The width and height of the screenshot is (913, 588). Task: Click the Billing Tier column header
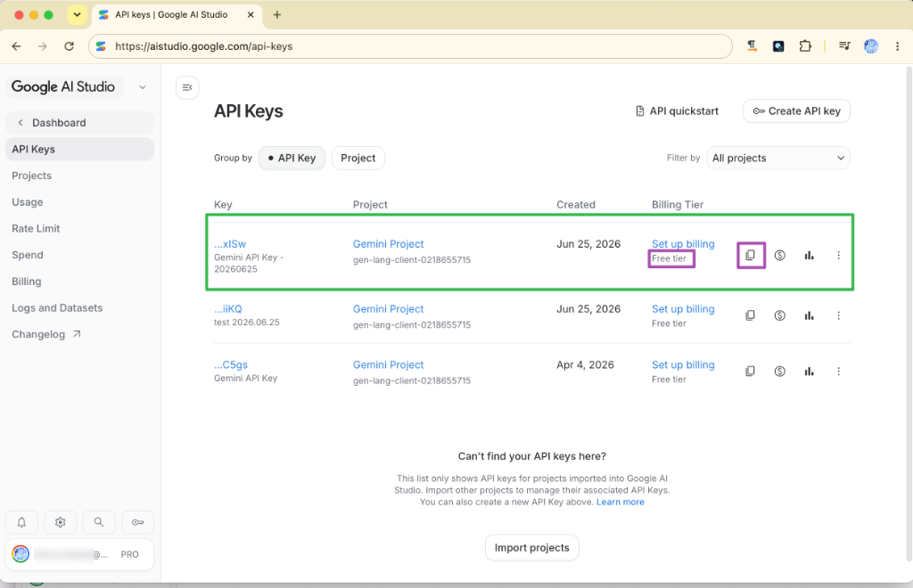(x=678, y=205)
